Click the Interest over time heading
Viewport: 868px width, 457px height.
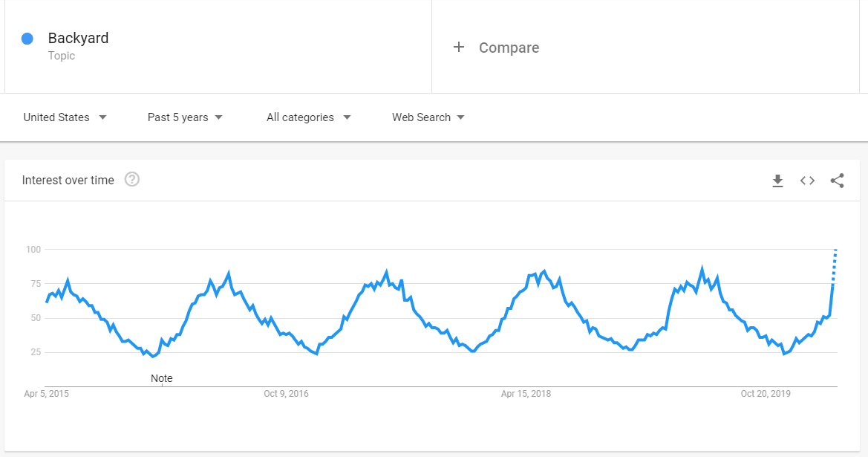click(x=68, y=180)
